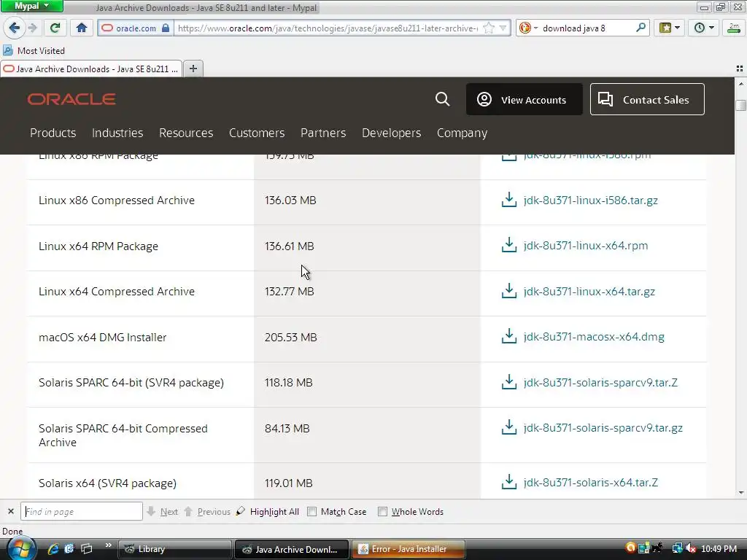
Task: Switch to Library taskbar window
Action: pos(175,549)
